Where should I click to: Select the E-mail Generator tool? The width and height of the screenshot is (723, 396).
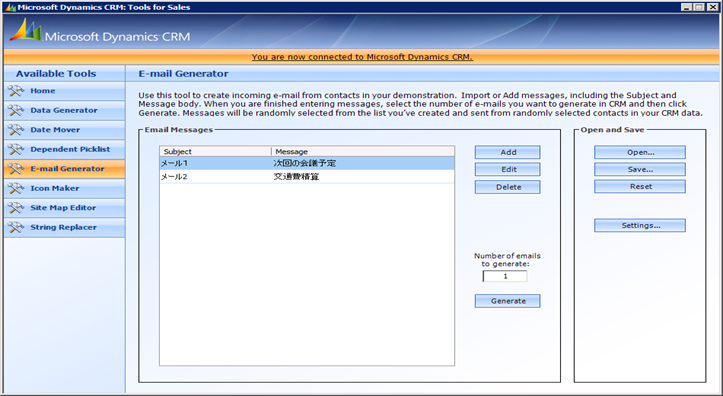pos(65,169)
